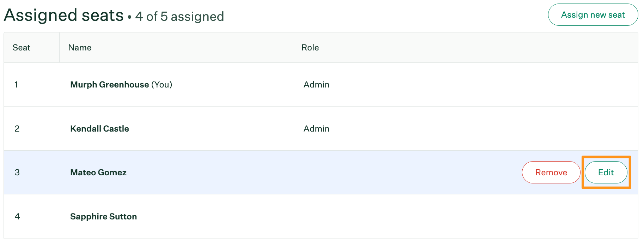Click the "4 of 5 assigned" count
The image size is (644, 242).
180,17
